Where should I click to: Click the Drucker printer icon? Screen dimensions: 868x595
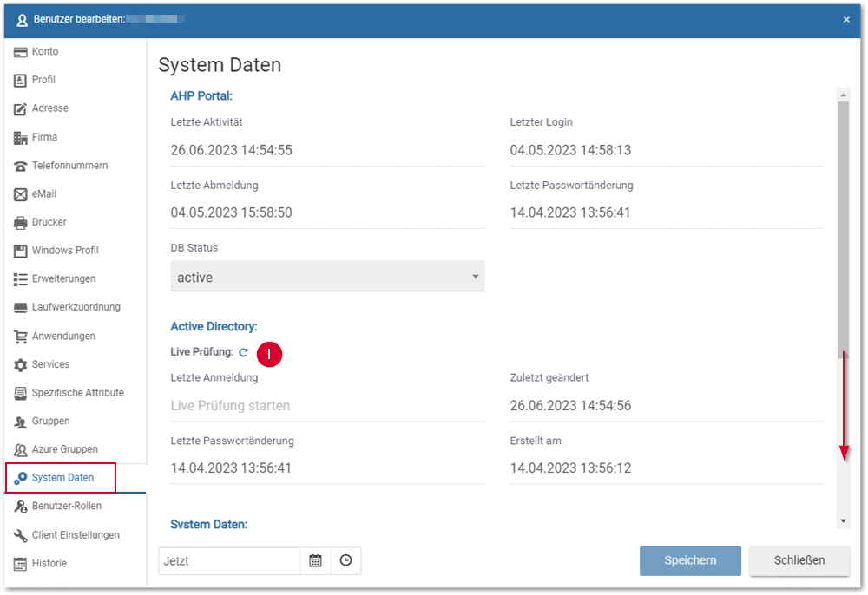pyautogui.click(x=21, y=222)
